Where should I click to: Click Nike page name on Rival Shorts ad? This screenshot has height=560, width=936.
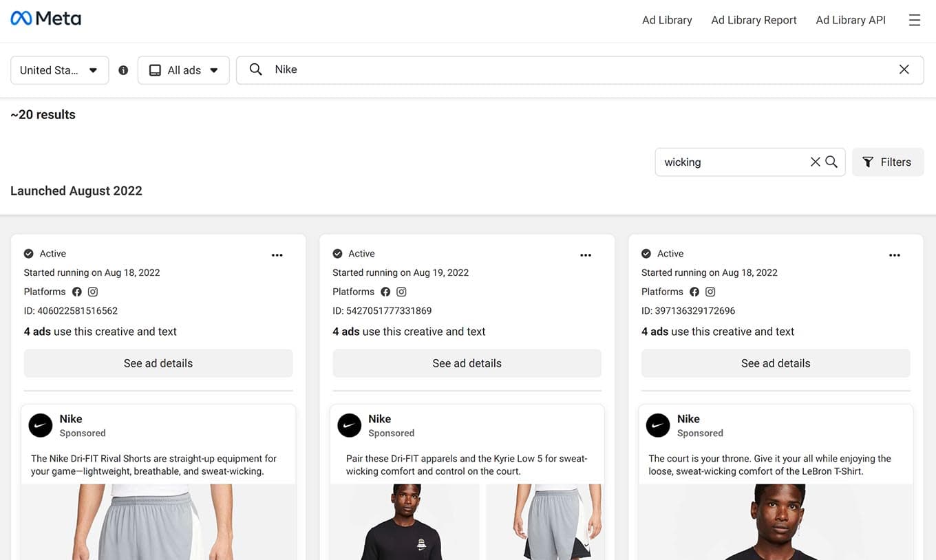71,419
